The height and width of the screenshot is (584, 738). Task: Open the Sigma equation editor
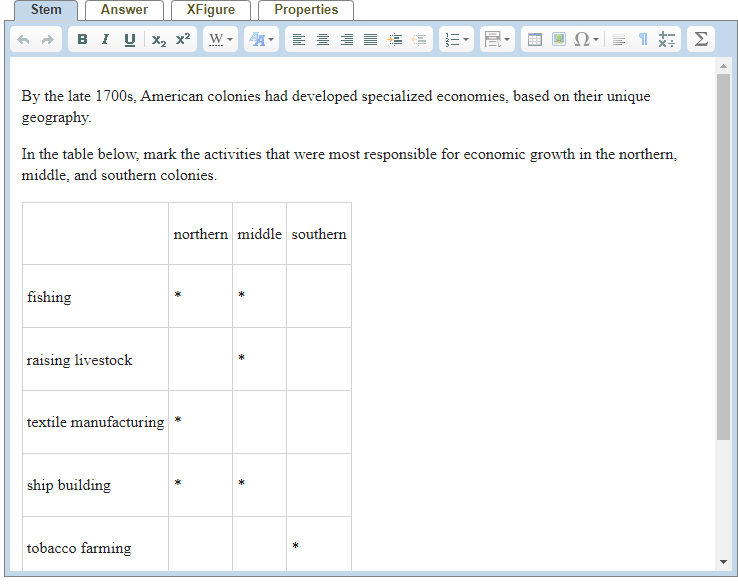[x=701, y=39]
